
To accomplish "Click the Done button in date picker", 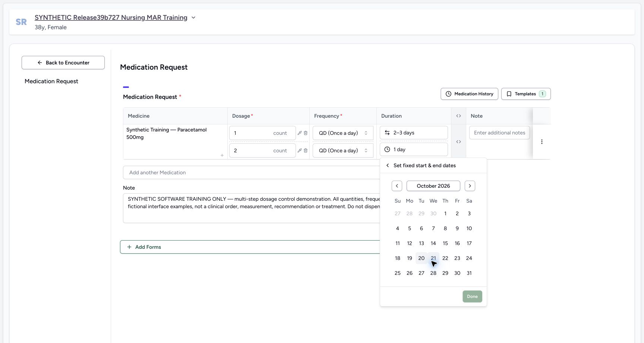I will (x=472, y=296).
